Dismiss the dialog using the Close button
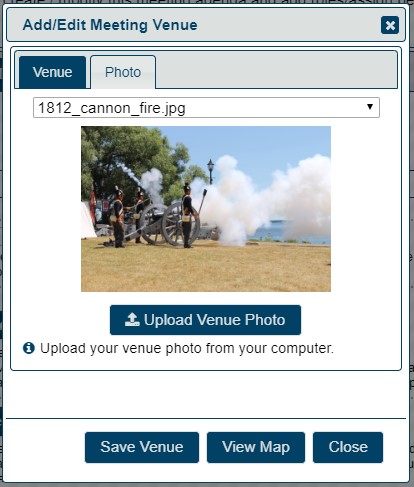The image size is (414, 487). (x=348, y=447)
